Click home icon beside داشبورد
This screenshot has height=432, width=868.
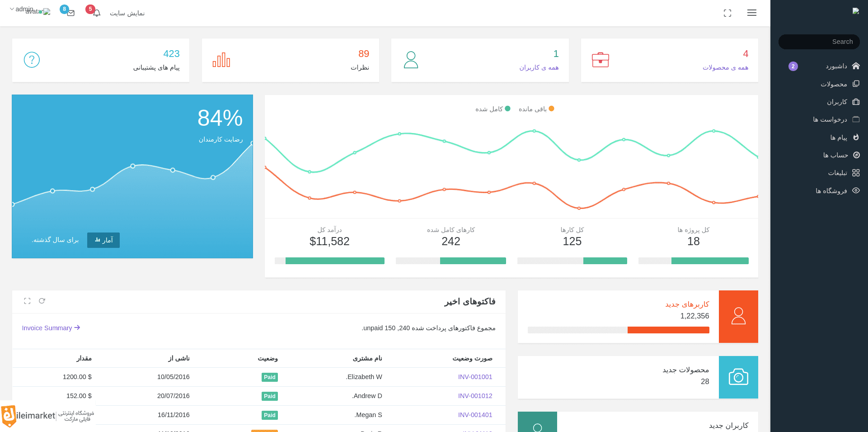(856, 66)
